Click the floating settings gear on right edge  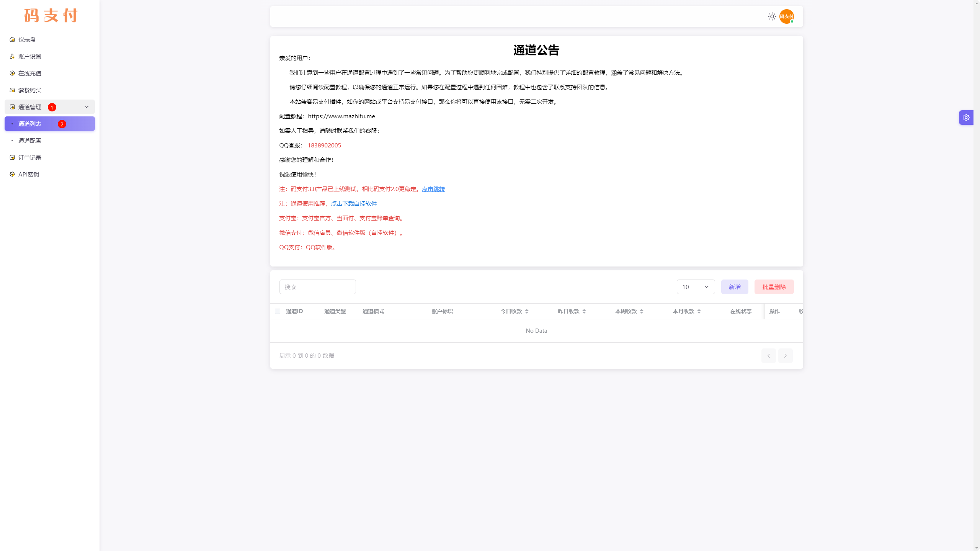click(966, 117)
